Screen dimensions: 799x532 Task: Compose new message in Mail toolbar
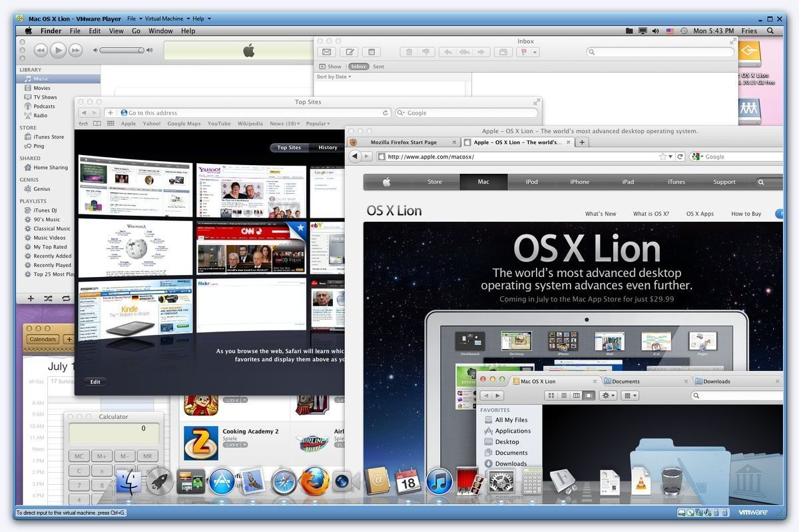pos(349,52)
